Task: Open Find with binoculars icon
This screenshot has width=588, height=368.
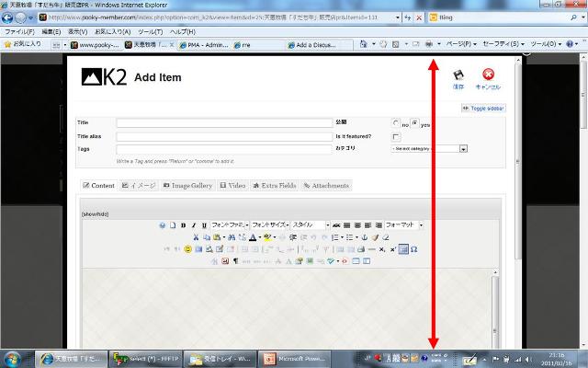Action: coord(232,237)
